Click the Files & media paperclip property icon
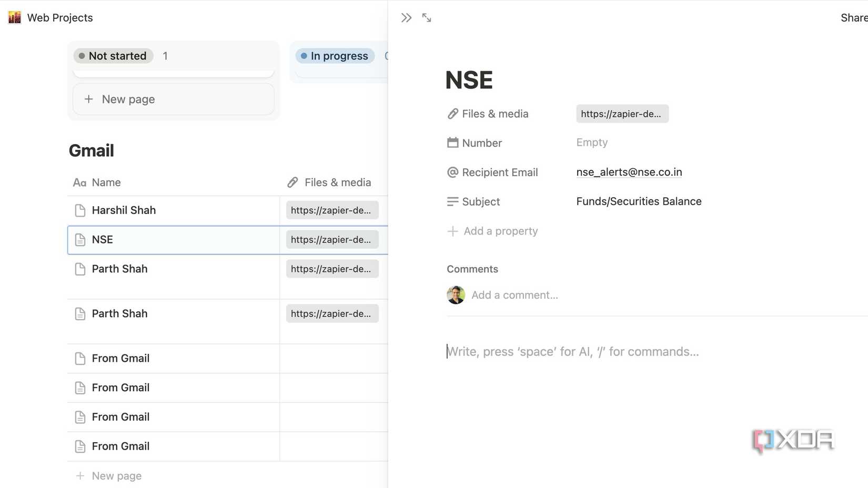This screenshot has height=488, width=868. tap(452, 114)
